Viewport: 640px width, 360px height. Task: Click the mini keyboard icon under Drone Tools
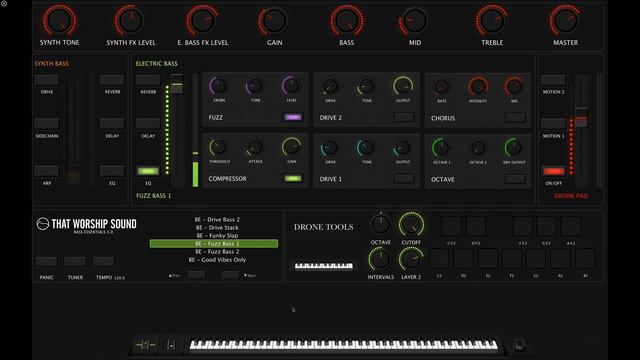tap(324, 266)
